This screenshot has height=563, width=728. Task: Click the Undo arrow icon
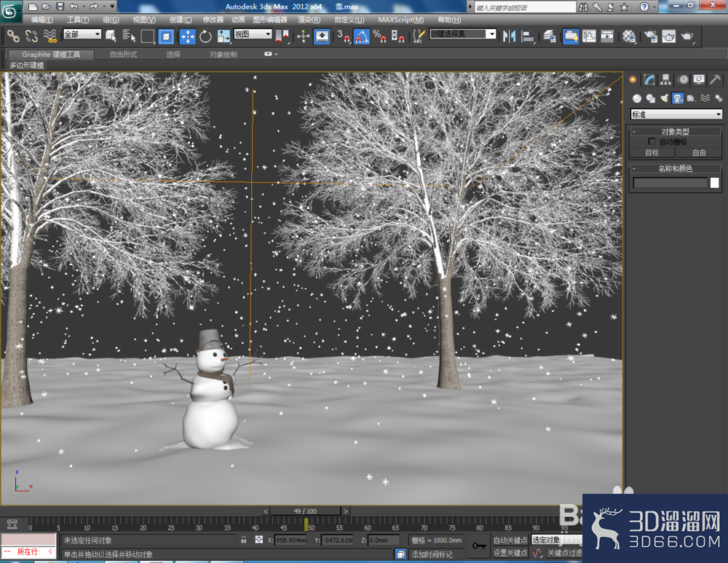pyautogui.click(x=74, y=7)
